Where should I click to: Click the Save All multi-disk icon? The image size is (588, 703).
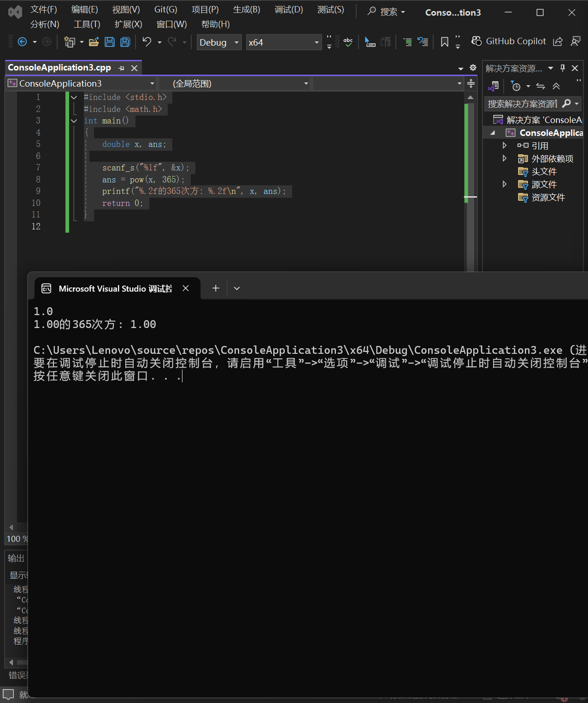click(125, 42)
